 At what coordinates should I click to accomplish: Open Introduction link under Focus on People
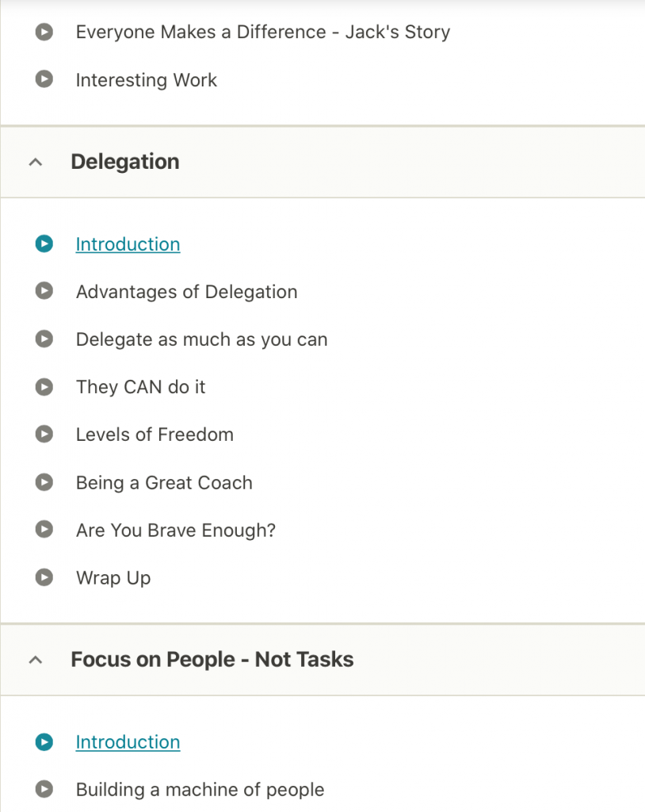[x=128, y=742]
